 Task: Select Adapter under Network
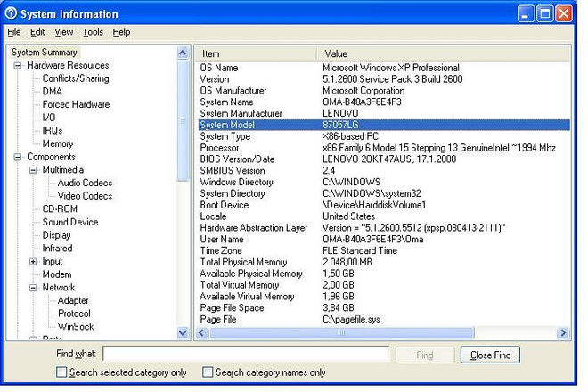73,301
